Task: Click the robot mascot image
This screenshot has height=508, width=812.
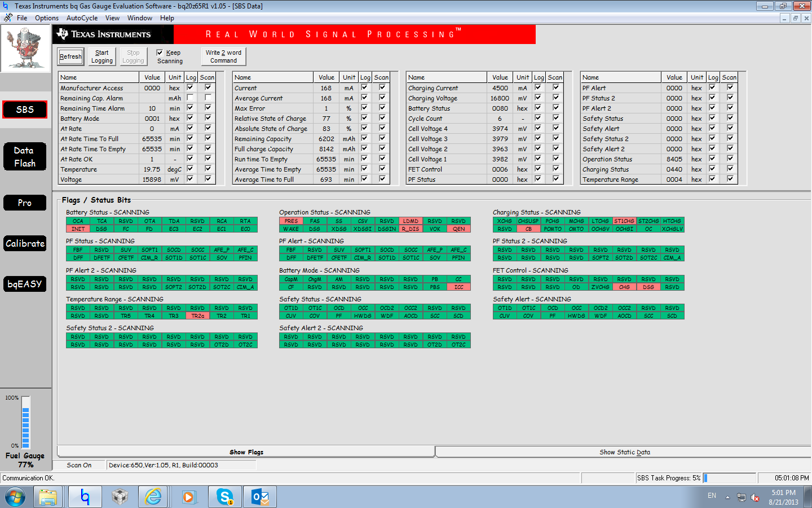Action: coord(25,49)
